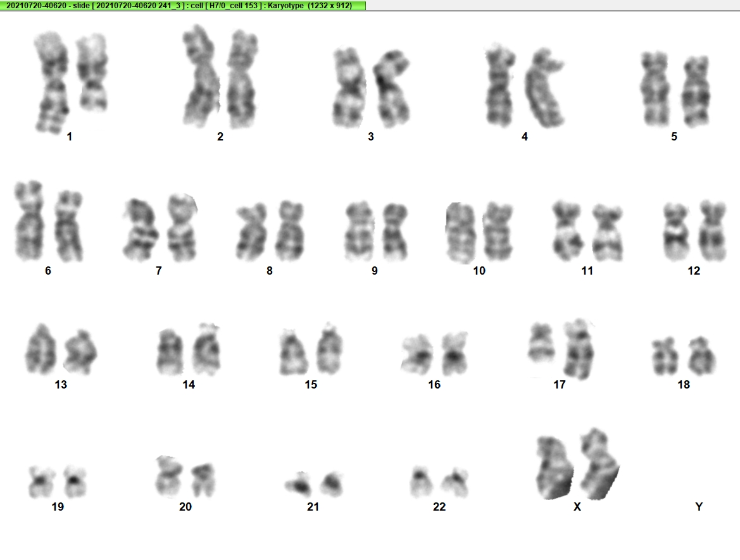Select the left chromosome 1 image

[51, 82]
